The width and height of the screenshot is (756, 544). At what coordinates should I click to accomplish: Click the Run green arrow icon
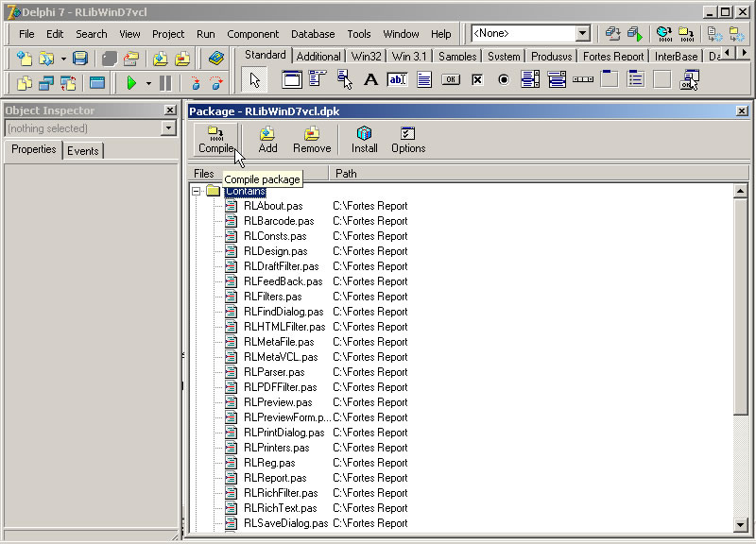[132, 82]
